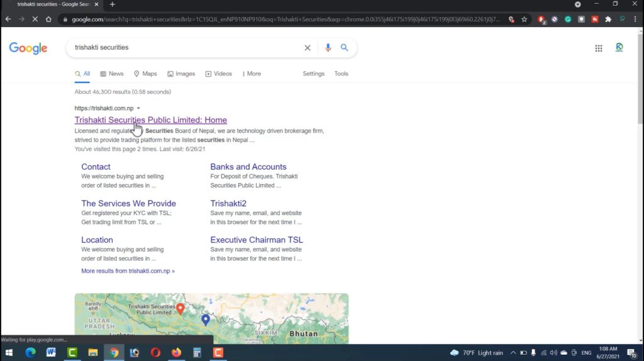Go to the browser home page

point(48,19)
